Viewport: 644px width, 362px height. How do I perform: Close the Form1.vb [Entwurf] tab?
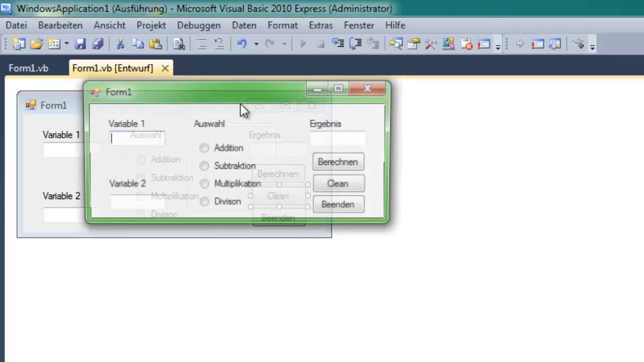click(x=165, y=68)
